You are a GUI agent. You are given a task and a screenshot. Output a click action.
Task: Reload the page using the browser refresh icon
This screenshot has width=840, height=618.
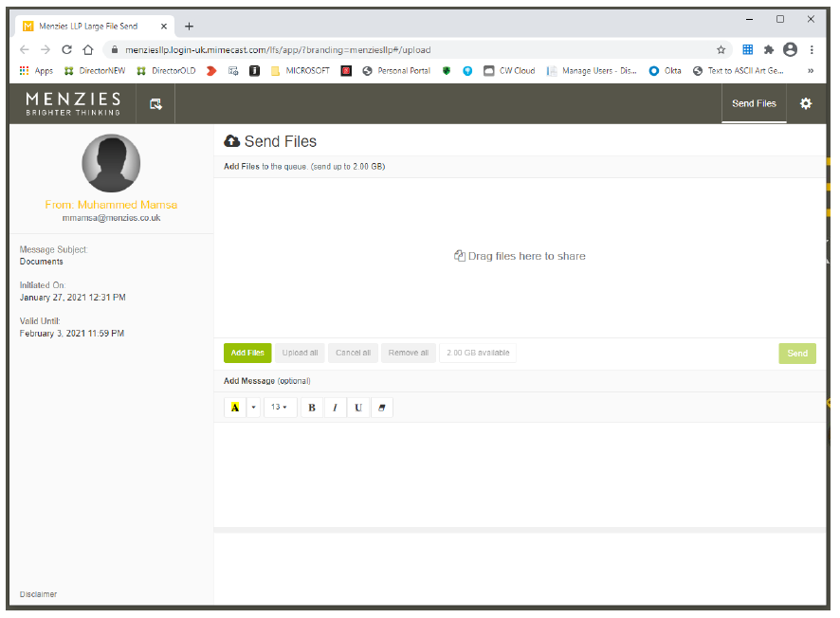point(66,49)
